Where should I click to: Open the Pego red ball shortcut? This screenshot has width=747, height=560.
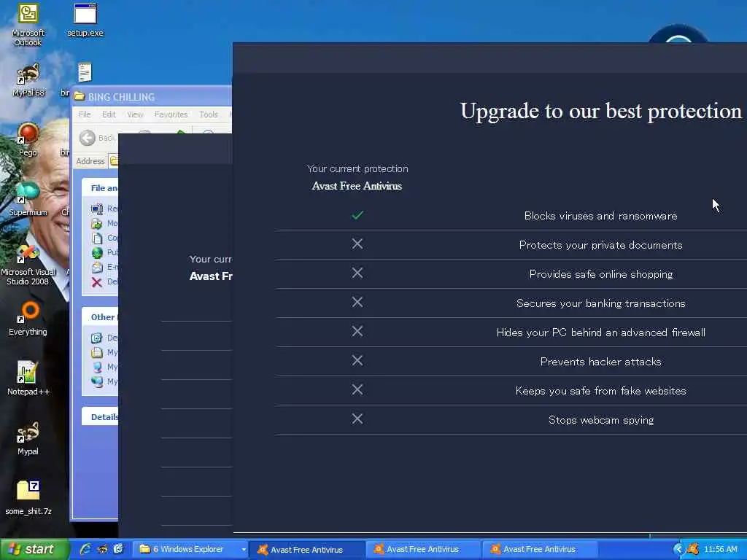(x=28, y=139)
